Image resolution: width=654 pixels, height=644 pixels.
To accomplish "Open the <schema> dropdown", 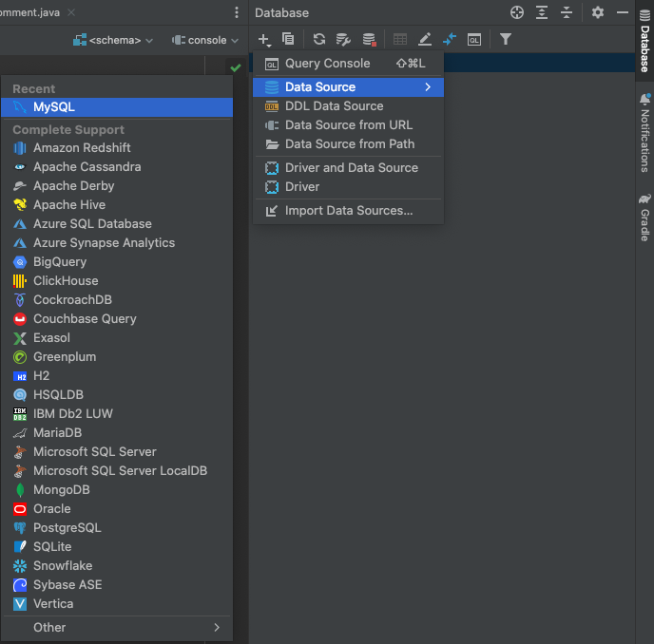I will 113,40.
